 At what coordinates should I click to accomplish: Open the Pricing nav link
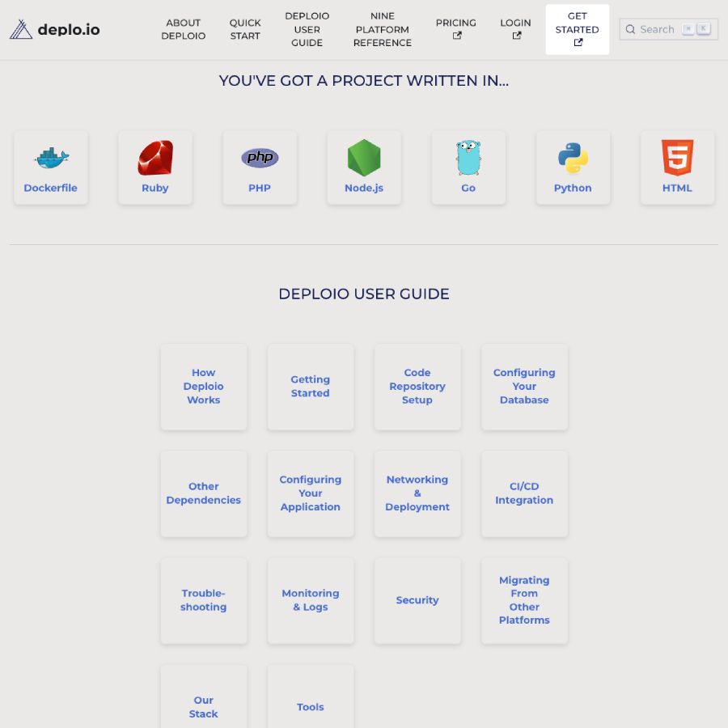pos(456,29)
